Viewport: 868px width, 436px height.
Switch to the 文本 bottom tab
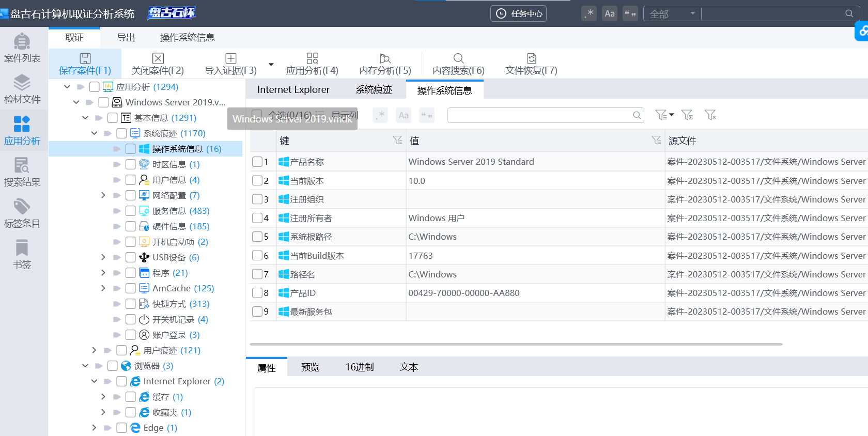[x=409, y=367]
